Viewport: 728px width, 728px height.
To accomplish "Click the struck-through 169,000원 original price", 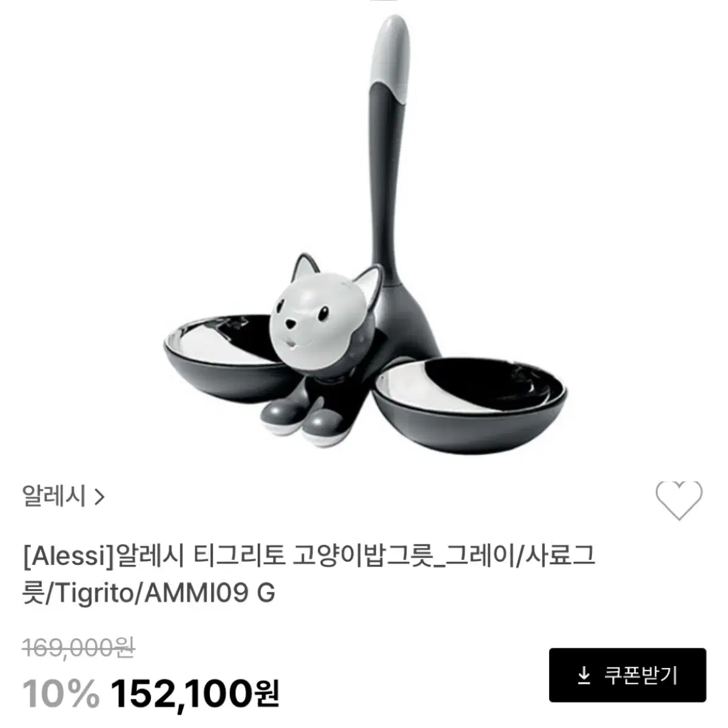I will 78,648.
